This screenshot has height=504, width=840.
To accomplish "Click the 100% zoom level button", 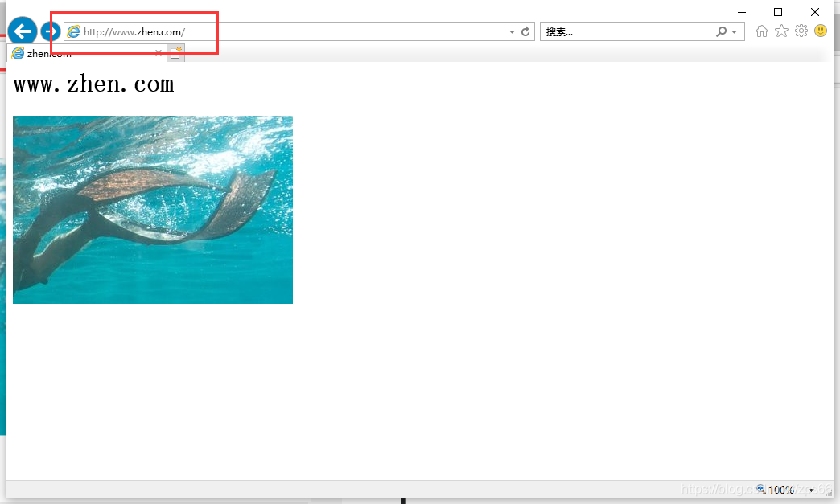I will pos(776,490).
